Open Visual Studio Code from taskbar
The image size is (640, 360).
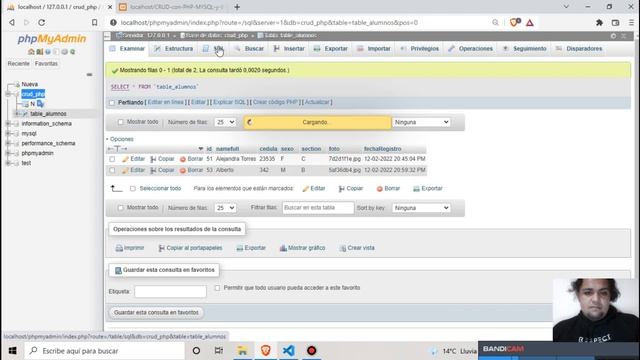pyautogui.click(x=289, y=351)
